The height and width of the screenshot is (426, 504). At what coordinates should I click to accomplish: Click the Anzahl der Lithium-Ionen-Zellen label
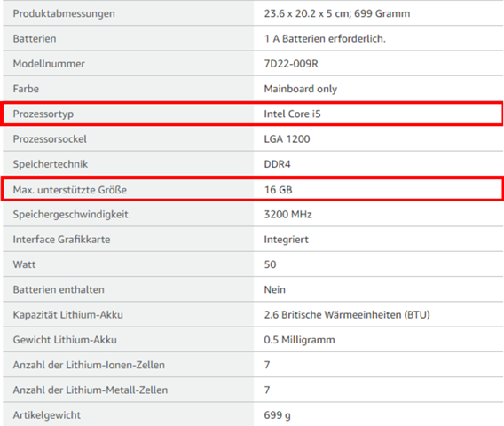89,365
